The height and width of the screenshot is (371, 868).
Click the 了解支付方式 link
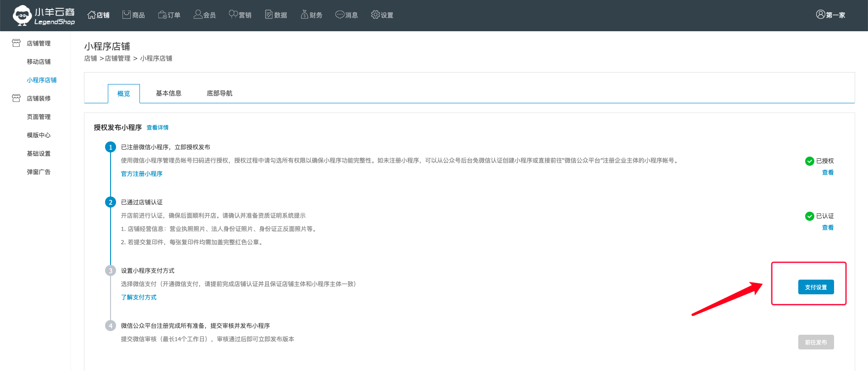[x=139, y=297]
